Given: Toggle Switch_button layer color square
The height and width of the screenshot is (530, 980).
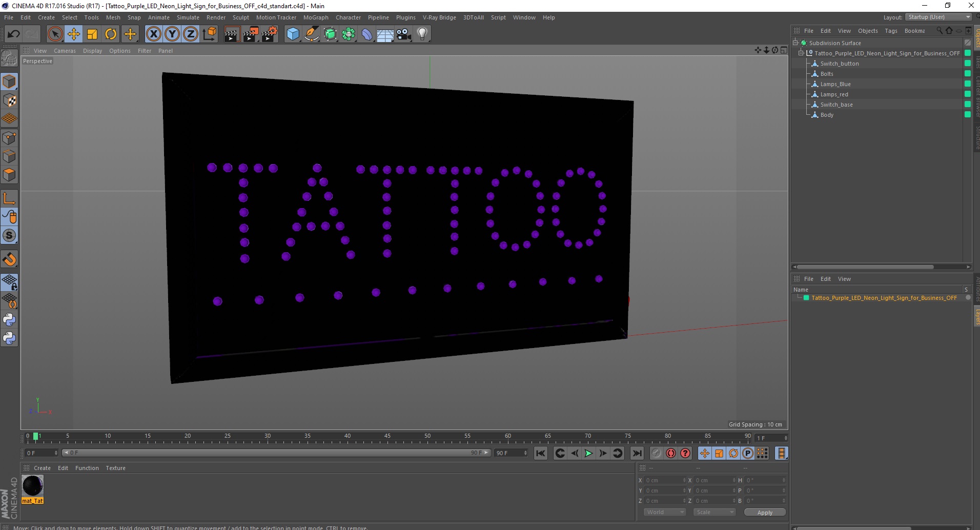Looking at the screenshot, I should pos(968,64).
